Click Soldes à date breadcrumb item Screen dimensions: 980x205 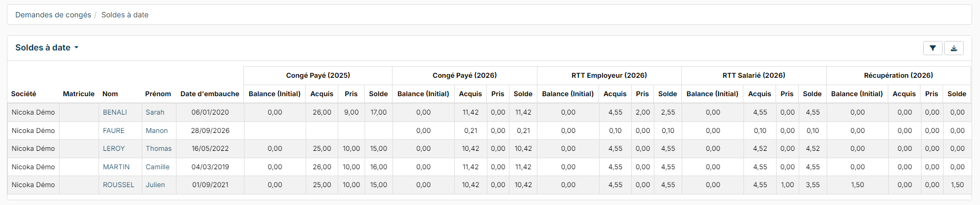click(x=125, y=15)
